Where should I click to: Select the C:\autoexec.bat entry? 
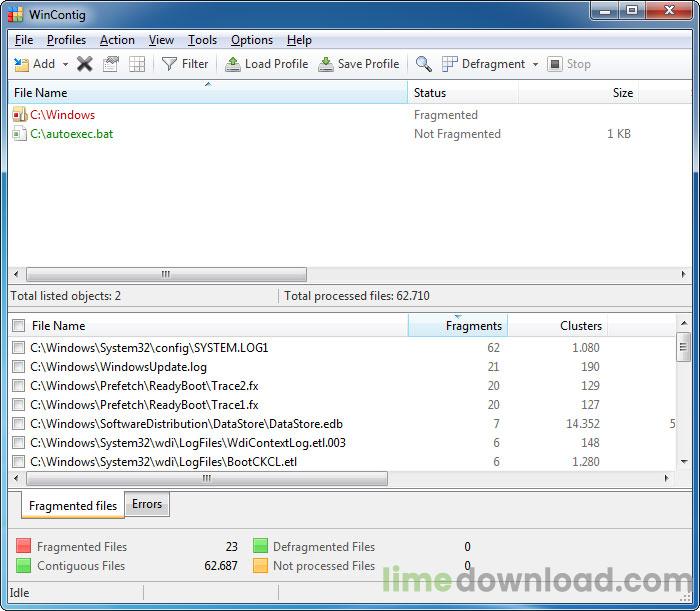pyautogui.click(x=71, y=134)
